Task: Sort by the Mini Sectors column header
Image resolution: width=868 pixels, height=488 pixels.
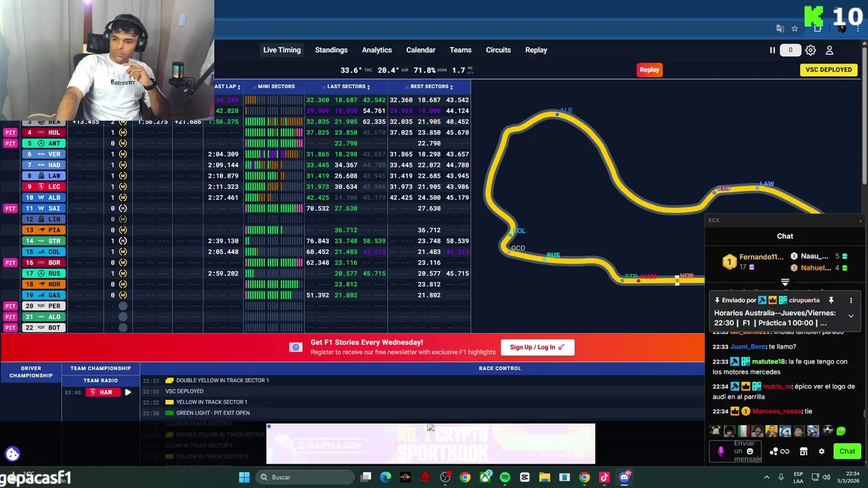Action: tap(274, 87)
